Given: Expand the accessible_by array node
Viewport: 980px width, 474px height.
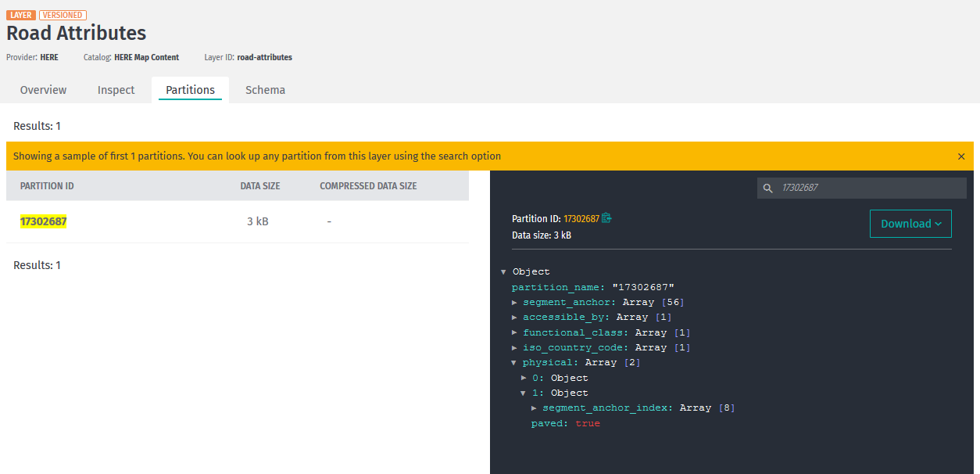Looking at the screenshot, I should click(x=514, y=317).
